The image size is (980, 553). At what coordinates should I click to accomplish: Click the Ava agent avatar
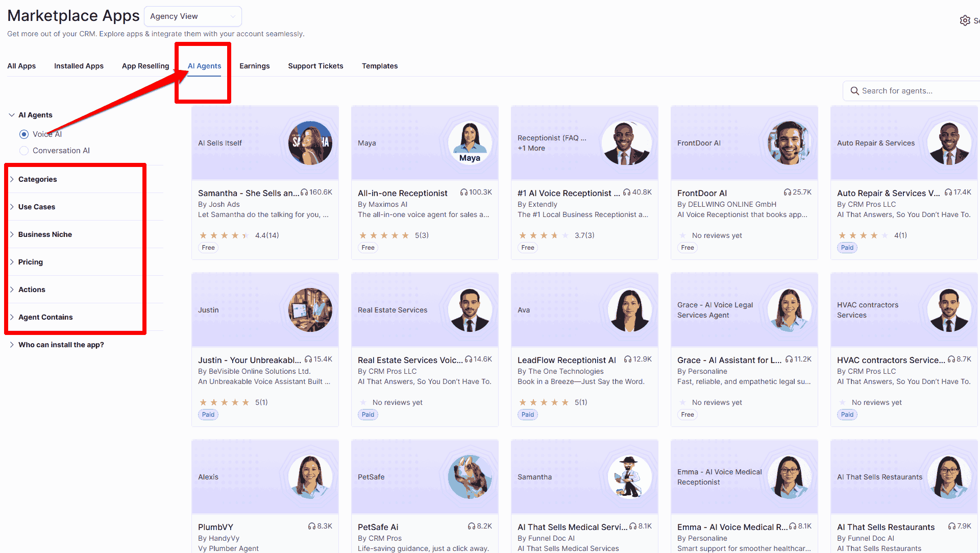tap(630, 310)
